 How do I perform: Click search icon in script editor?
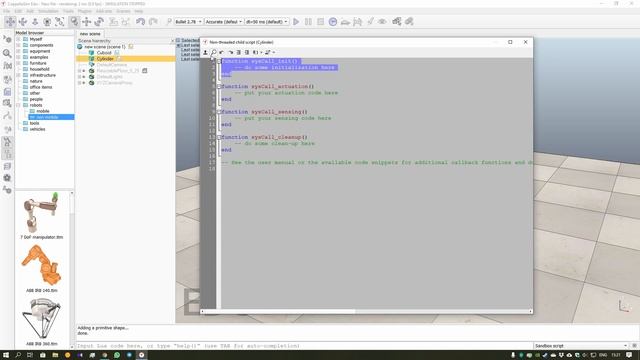[x=213, y=52]
